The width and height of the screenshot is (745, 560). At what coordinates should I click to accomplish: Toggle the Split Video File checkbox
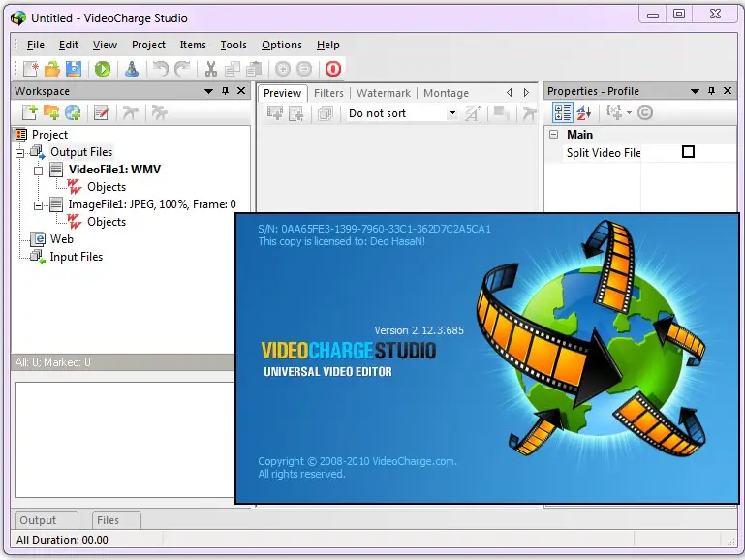(688, 152)
